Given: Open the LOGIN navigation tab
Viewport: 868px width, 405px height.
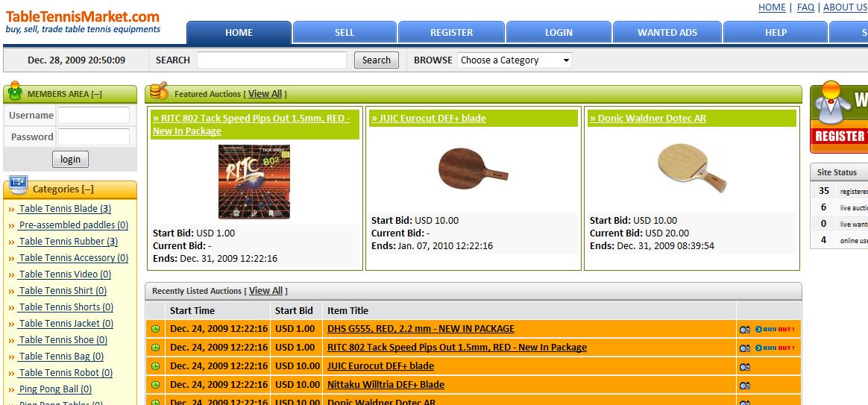Looking at the screenshot, I should pyautogui.click(x=559, y=33).
